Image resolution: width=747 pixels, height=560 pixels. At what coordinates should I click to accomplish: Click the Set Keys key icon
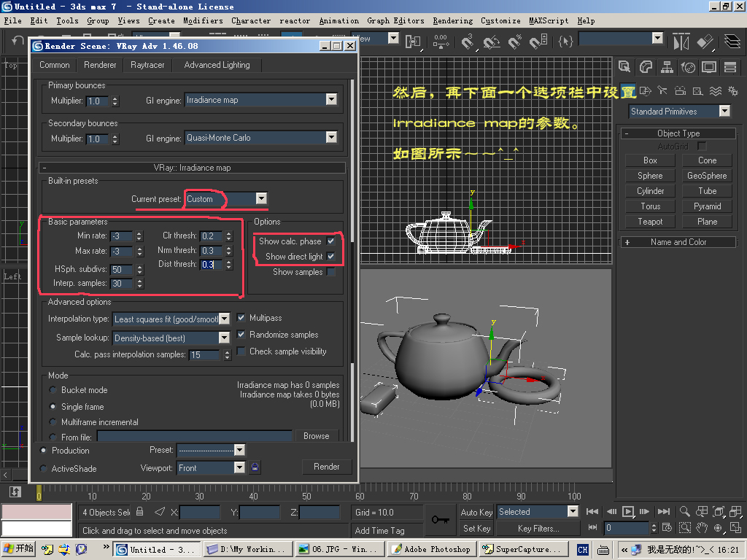440,519
